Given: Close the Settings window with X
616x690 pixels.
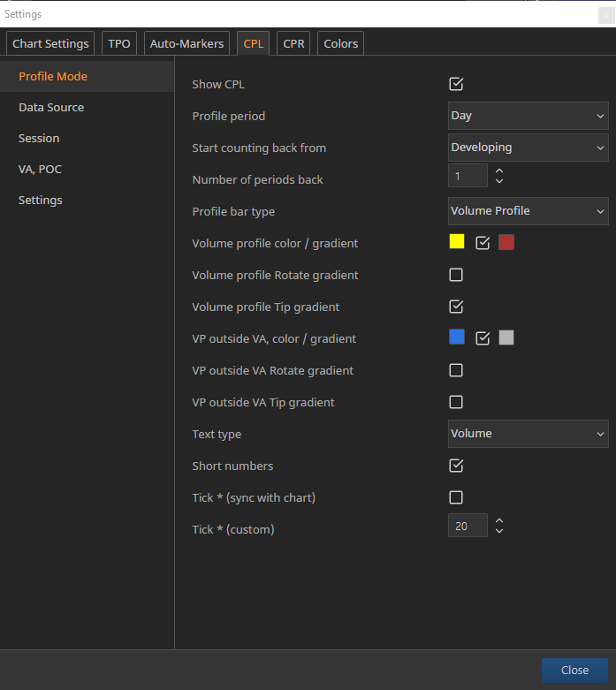Looking at the screenshot, I should [606, 15].
